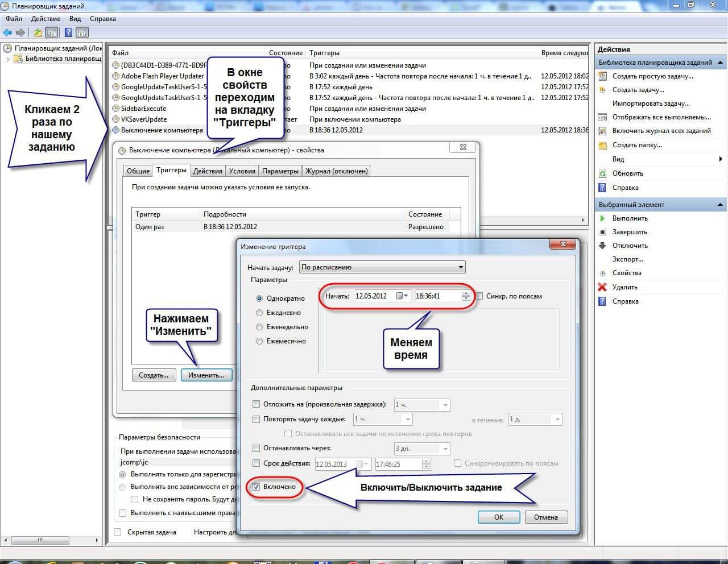
Task: Click the green 'Выполнить' run icon
Action: 603,218
